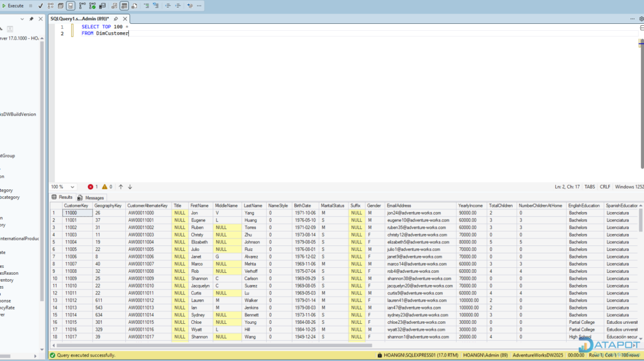The height and width of the screenshot is (361, 644).
Task: Go to the previous issue with the up arrow
Action: [x=121, y=187]
